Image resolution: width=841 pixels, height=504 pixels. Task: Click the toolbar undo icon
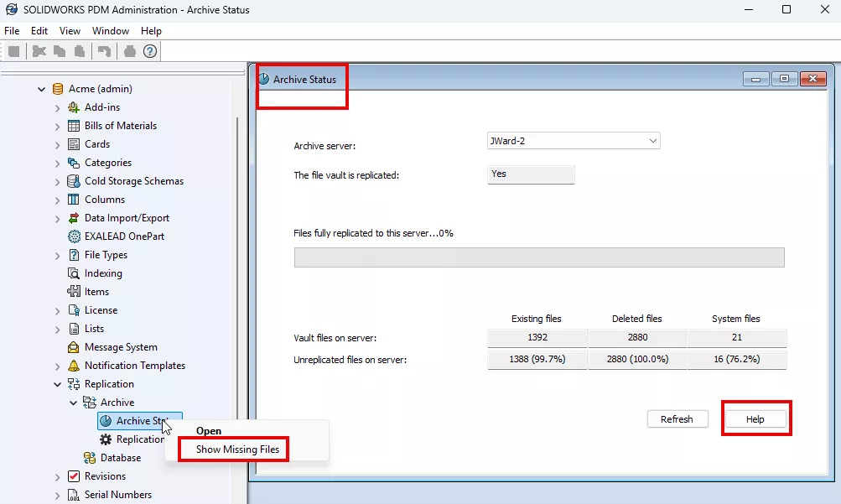click(x=104, y=51)
